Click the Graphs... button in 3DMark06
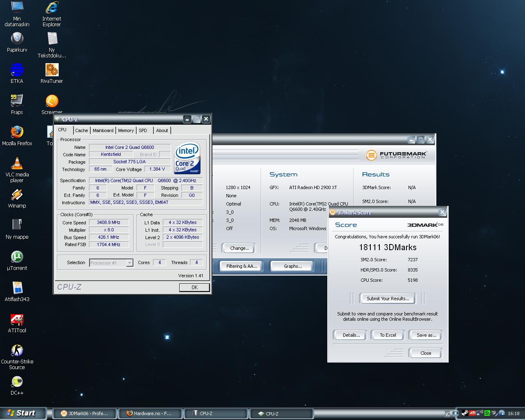Screen dimensions: 525x420 pyautogui.click(x=292, y=266)
